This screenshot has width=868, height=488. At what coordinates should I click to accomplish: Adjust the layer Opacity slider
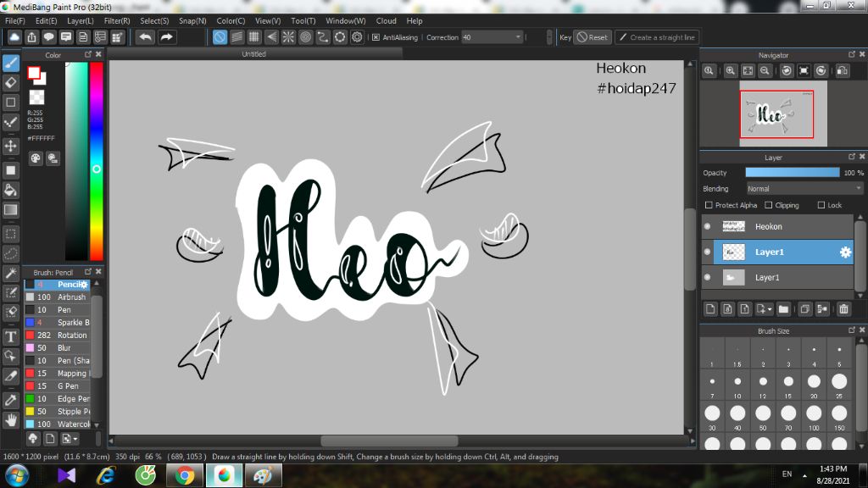tap(793, 173)
